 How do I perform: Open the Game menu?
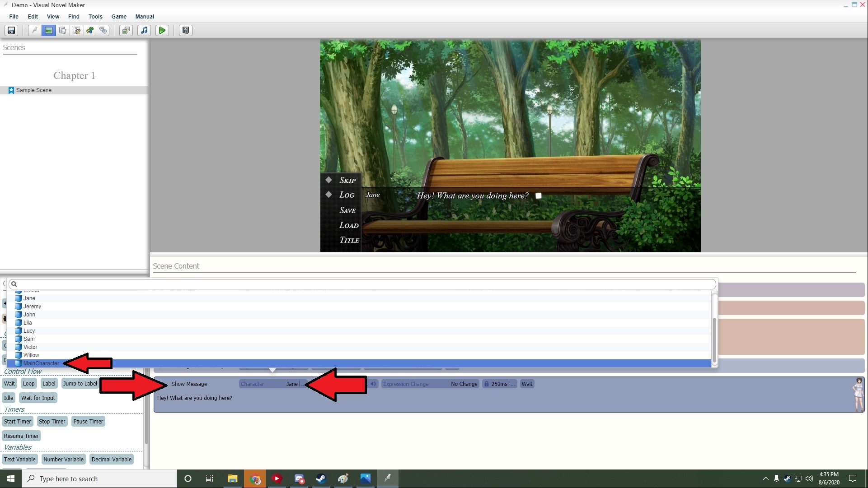119,17
